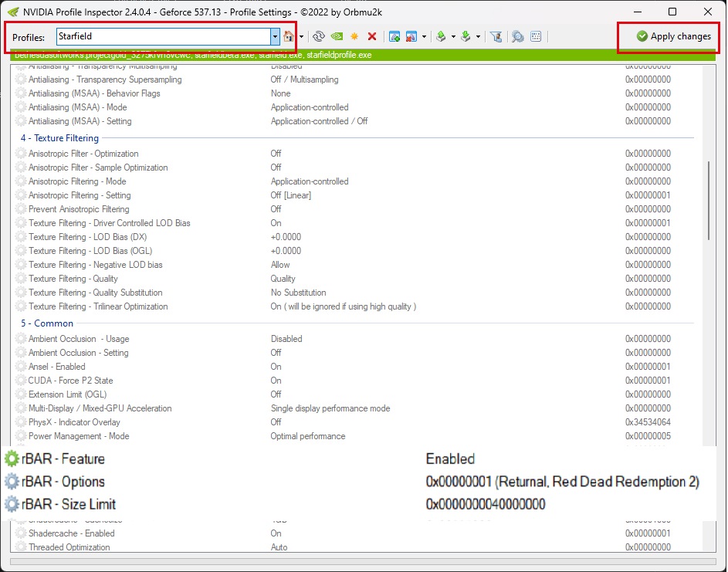Restore profile to NVIDIA defaults icon
Viewport: 728px width, 572px height.
(337, 36)
